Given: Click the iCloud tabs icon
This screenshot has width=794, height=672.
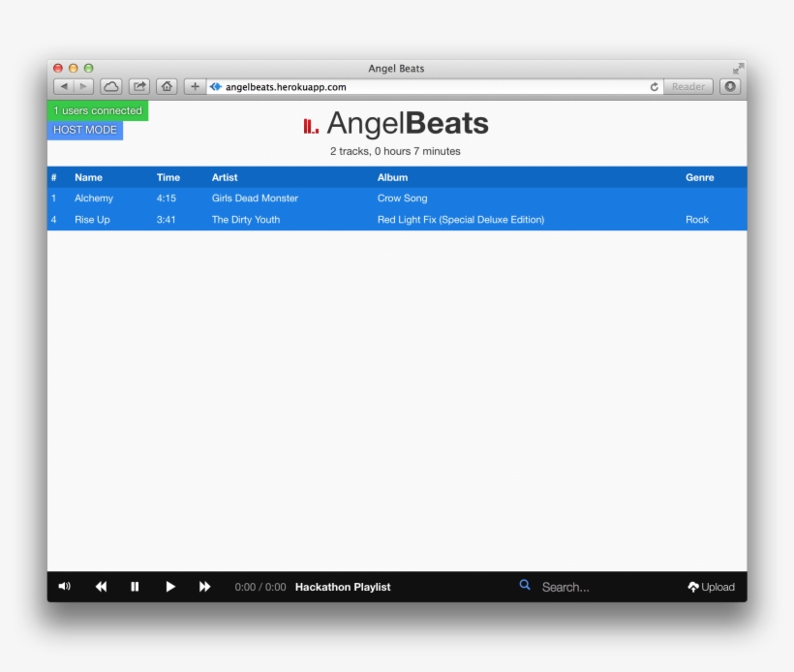Looking at the screenshot, I should [114, 85].
